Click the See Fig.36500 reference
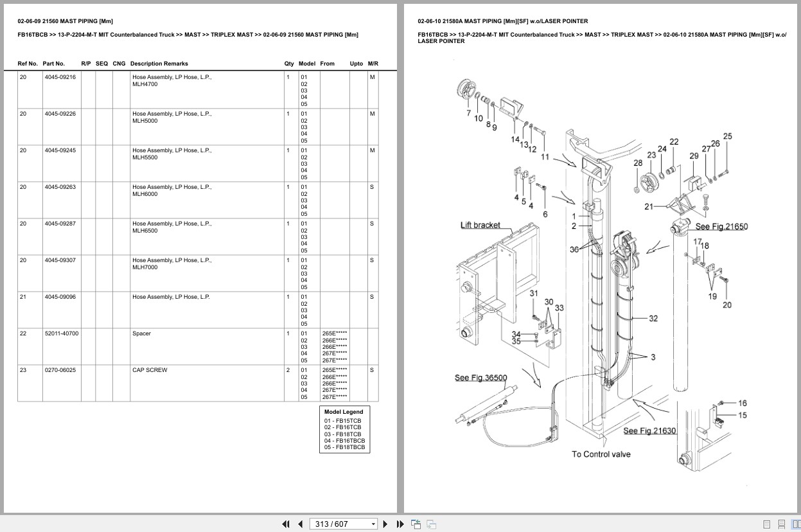The width and height of the screenshot is (801, 532). coord(480,378)
